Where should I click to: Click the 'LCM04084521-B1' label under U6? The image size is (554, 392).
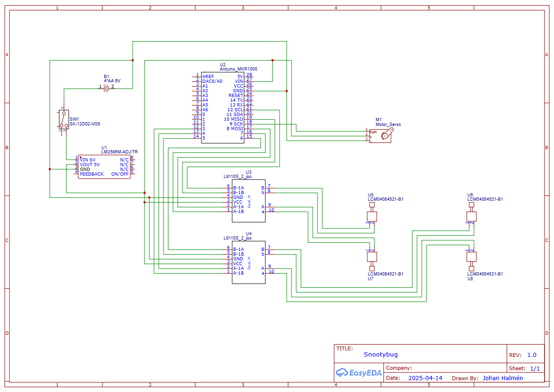point(485,199)
